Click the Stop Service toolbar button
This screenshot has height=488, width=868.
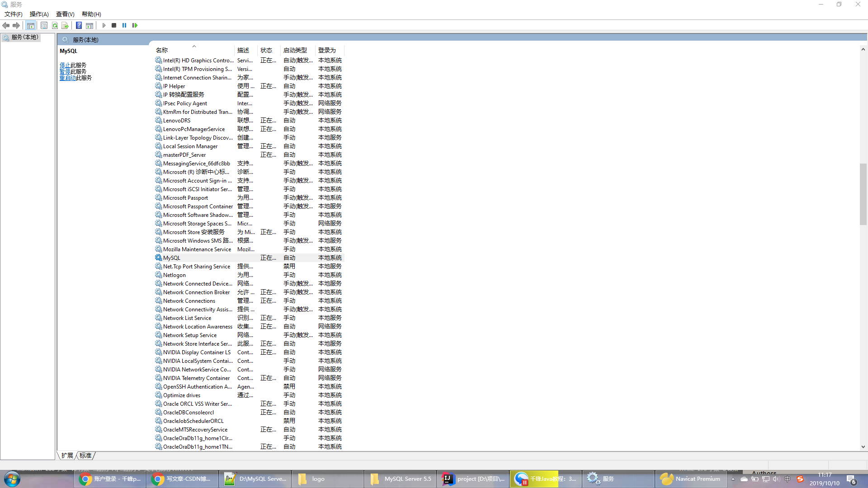pyautogui.click(x=114, y=25)
